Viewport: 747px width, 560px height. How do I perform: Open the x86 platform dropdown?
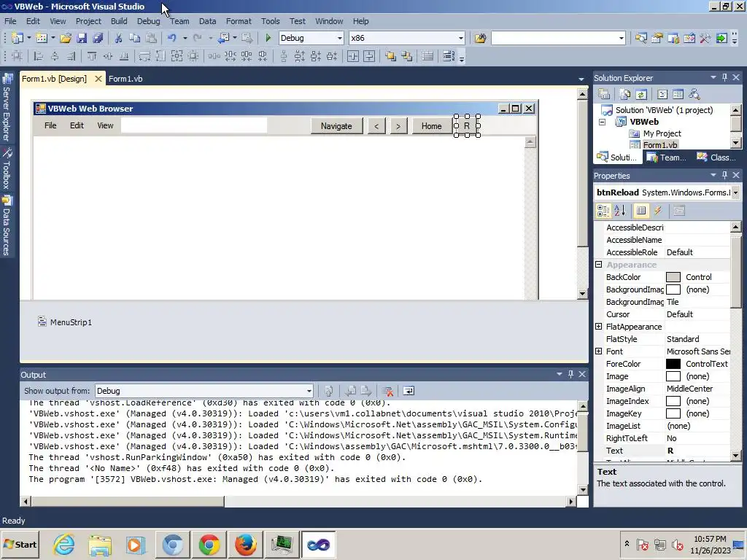click(x=461, y=38)
